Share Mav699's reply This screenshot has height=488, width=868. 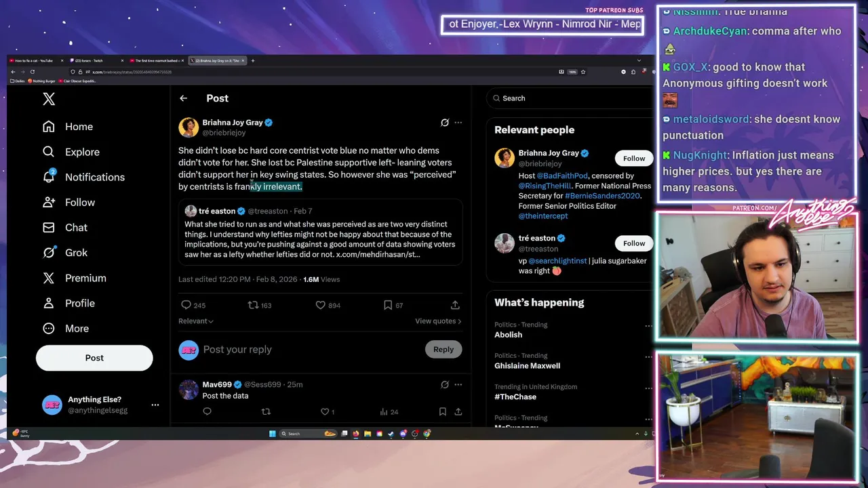coord(458,411)
